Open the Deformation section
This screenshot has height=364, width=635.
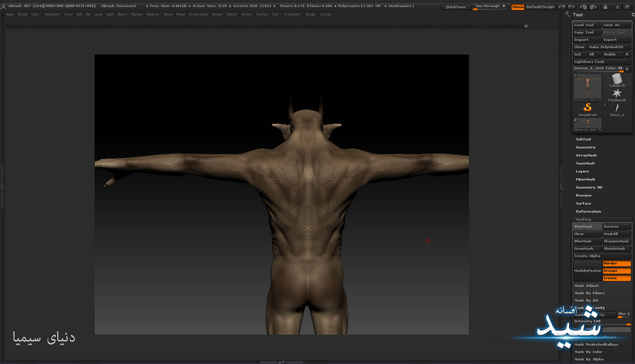tap(588, 211)
